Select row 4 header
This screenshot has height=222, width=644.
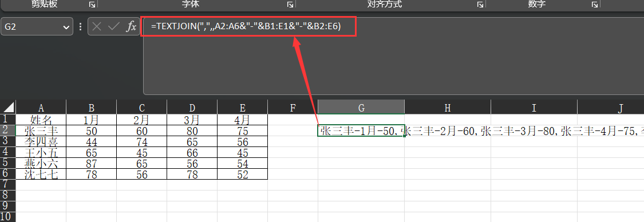(x=8, y=152)
